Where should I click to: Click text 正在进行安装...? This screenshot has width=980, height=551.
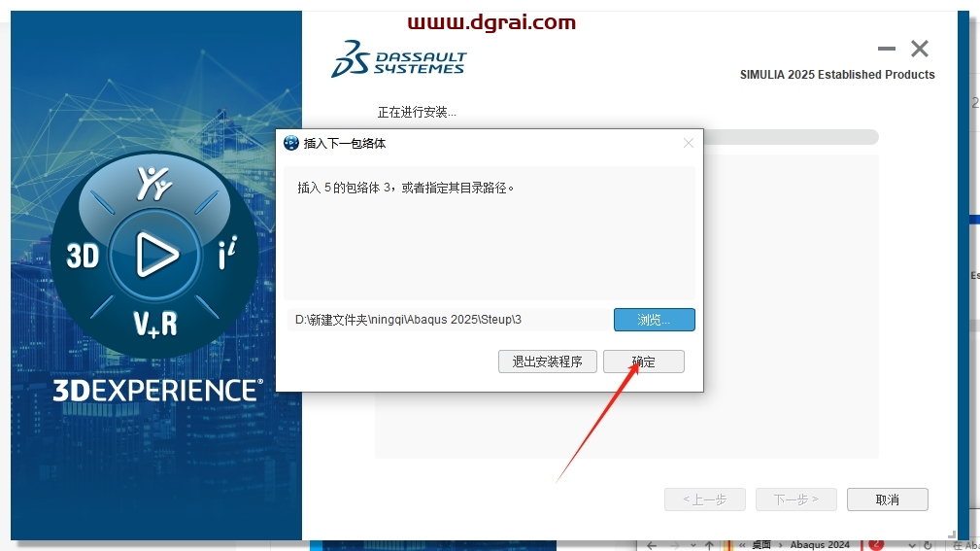[x=417, y=112]
